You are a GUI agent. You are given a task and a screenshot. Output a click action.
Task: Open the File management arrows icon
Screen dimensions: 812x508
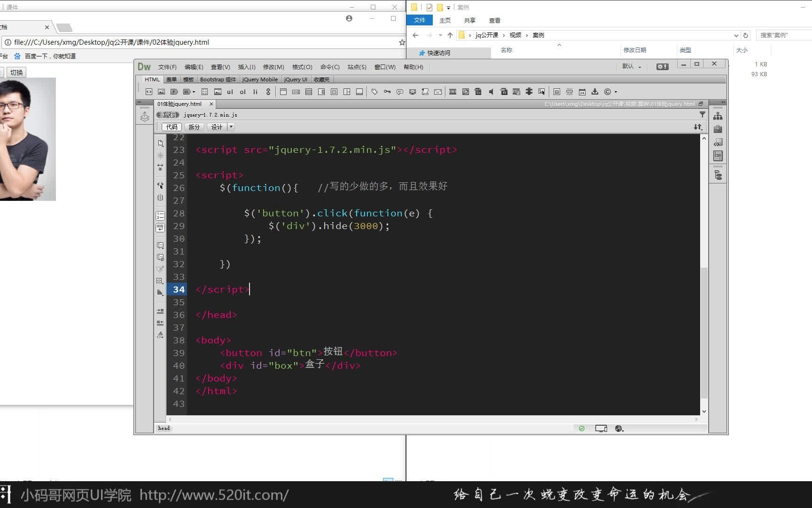[x=698, y=127]
